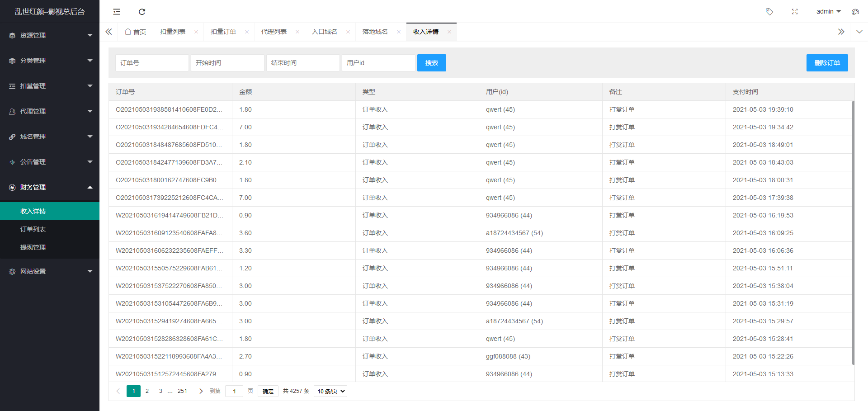Collapse the sidebar using the menu fold icon

(116, 11)
